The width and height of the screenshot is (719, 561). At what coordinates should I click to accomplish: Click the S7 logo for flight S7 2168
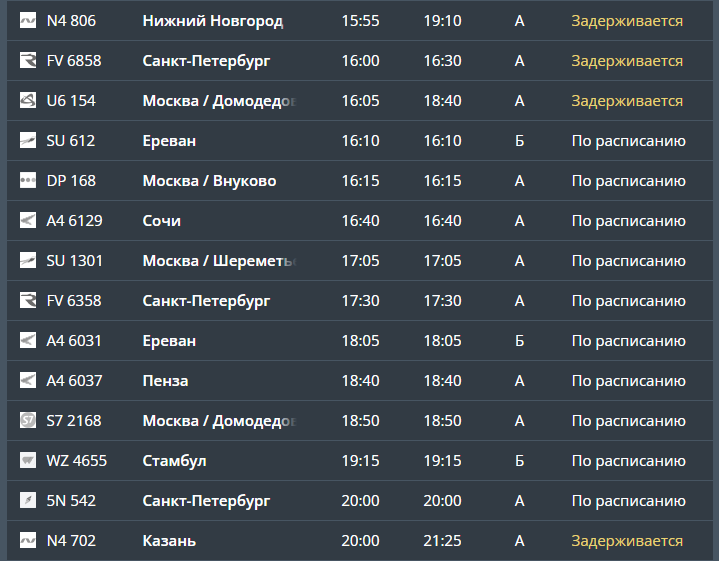point(28,421)
